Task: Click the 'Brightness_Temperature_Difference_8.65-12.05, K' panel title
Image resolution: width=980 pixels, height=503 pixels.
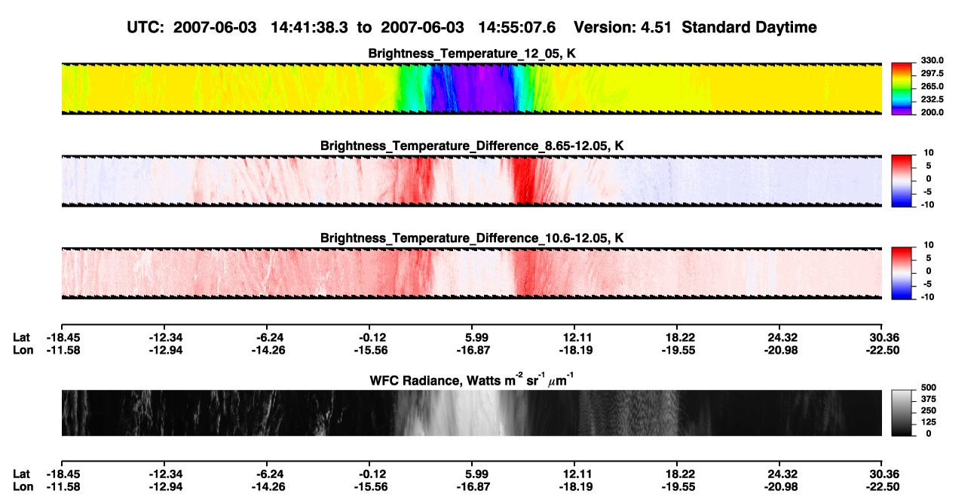Action: [472, 145]
